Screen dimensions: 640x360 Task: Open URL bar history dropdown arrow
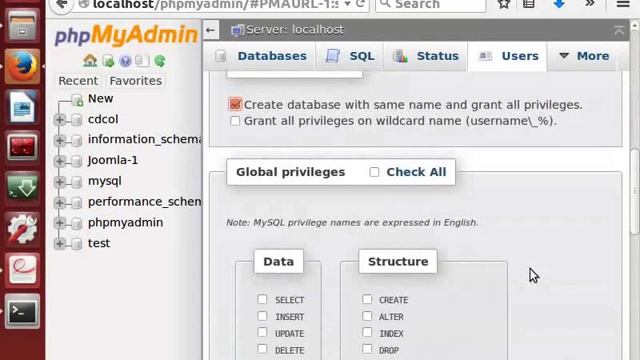[347, 4]
